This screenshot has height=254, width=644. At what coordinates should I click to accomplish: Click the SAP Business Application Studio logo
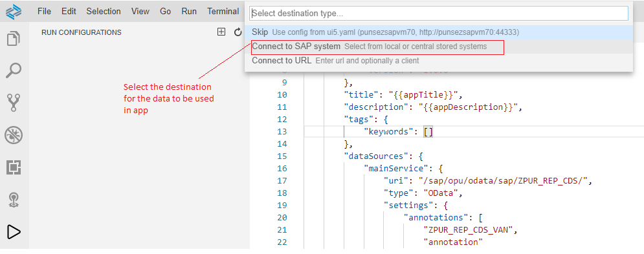(13, 12)
